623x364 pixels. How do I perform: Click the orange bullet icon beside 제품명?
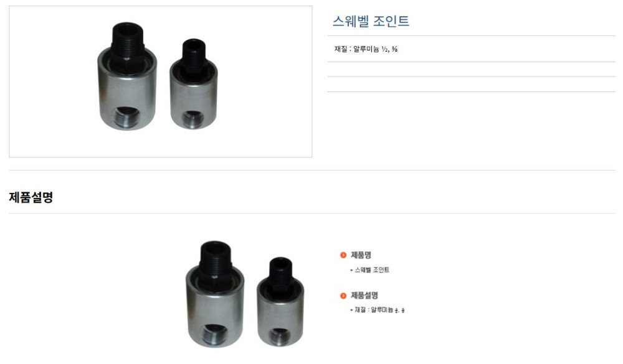click(343, 255)
